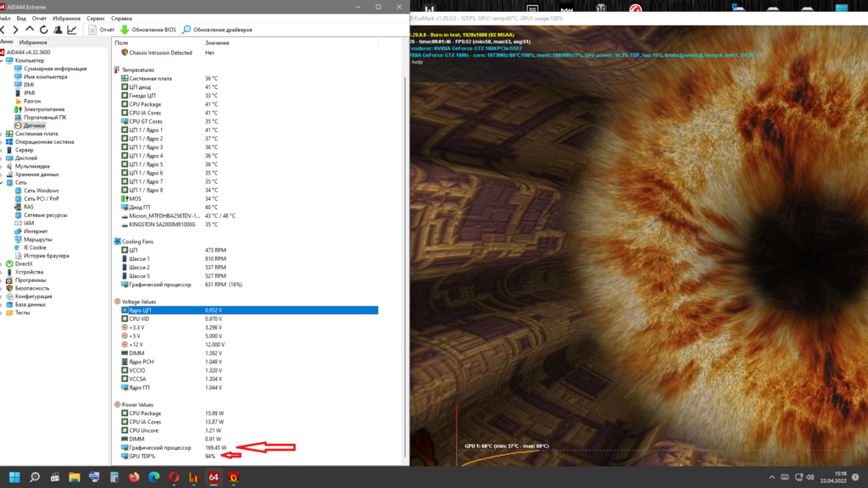Click the Отчёт report toolbar button

pos(102,30)
